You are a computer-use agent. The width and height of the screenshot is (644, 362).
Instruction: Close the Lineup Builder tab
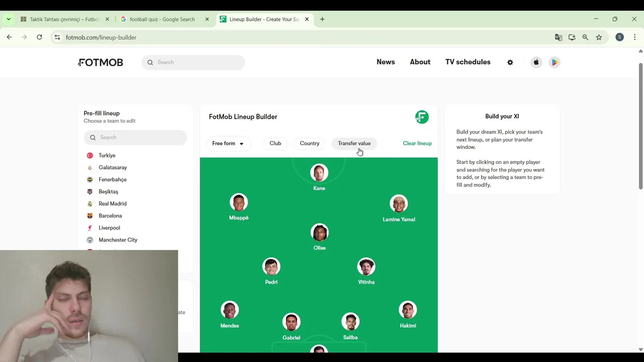click(x=307, y=19)
